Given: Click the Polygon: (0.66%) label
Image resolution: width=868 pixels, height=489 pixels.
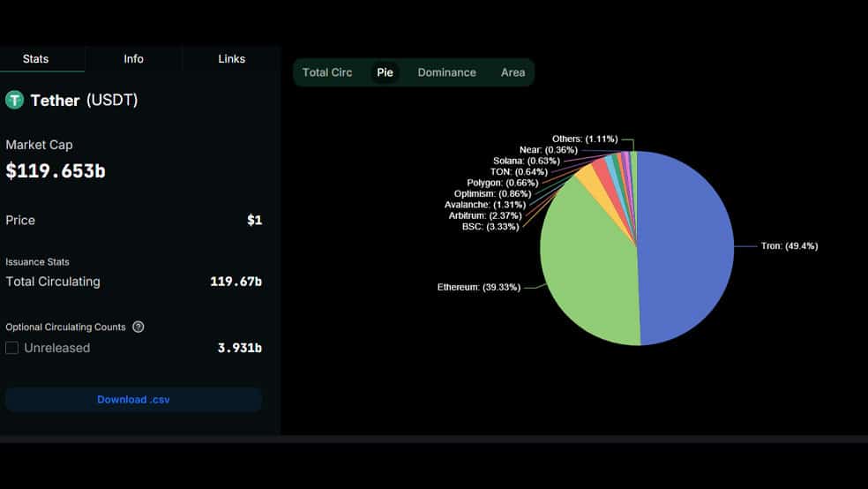Looking at the screenshot, I should (502, 182).
